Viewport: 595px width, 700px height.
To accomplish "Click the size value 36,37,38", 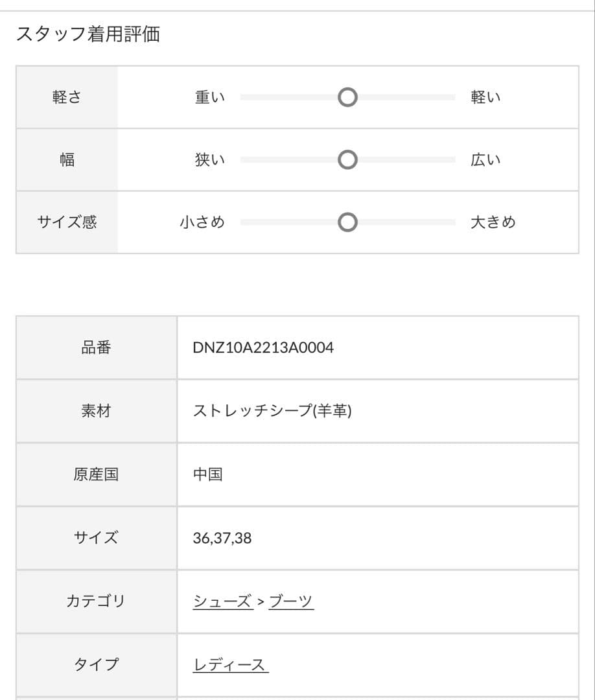I will point(222,538).
